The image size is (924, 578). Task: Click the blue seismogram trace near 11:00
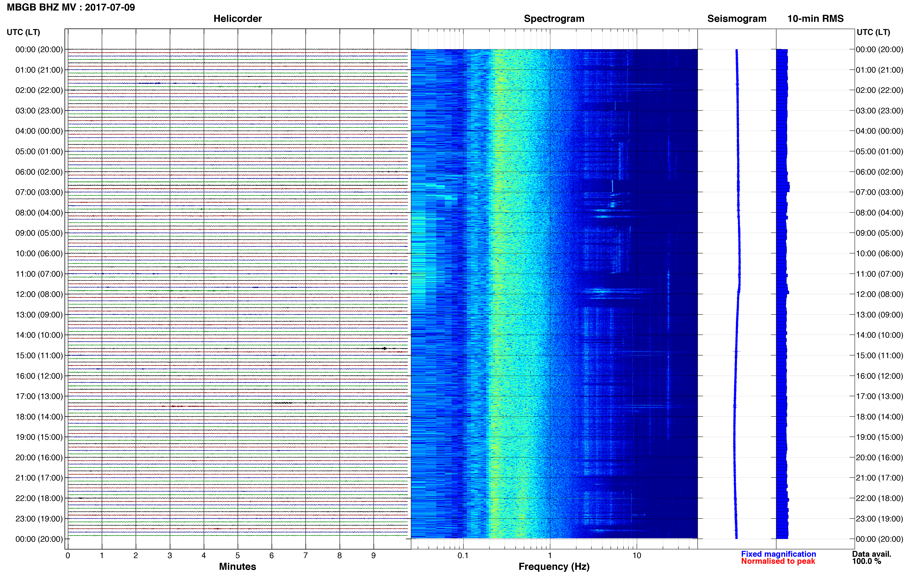(x=740, y=274)
